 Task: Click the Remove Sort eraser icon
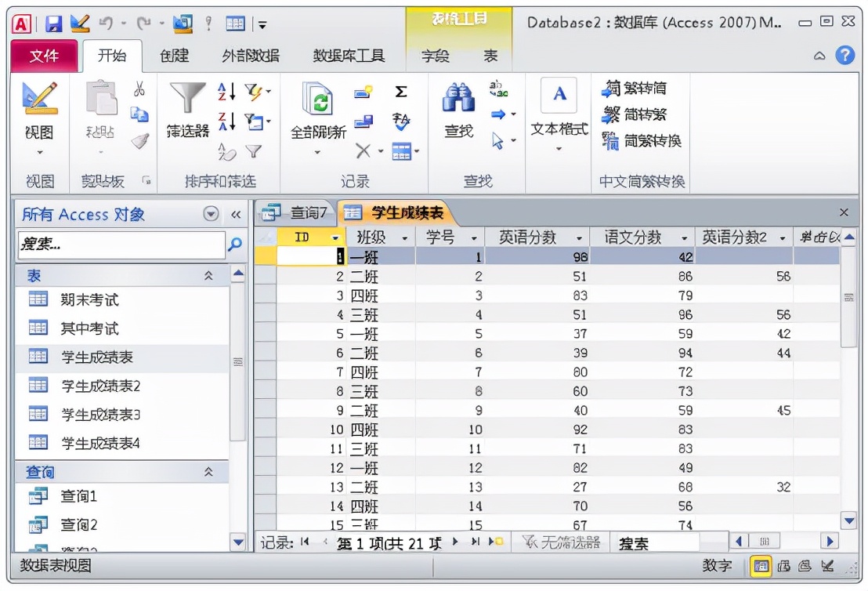(227, 150)
